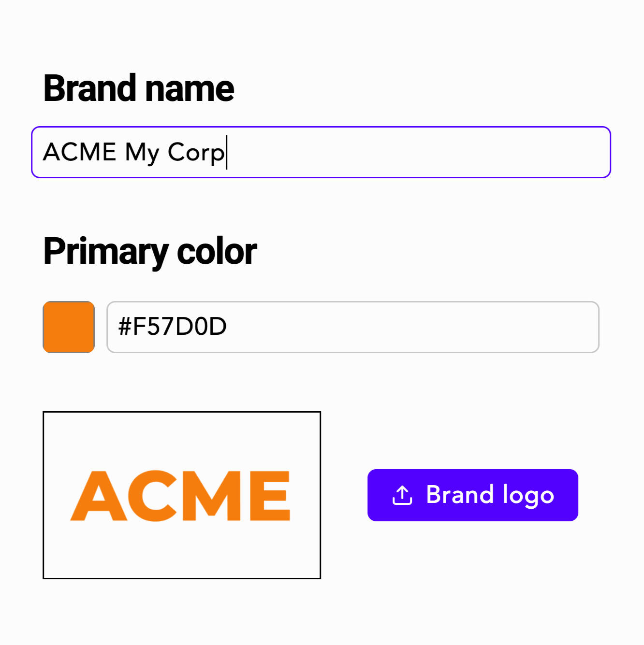Click letter "A" in the ACME logo
Viewport: 644px width, 645px height.
tap(99, 497)
